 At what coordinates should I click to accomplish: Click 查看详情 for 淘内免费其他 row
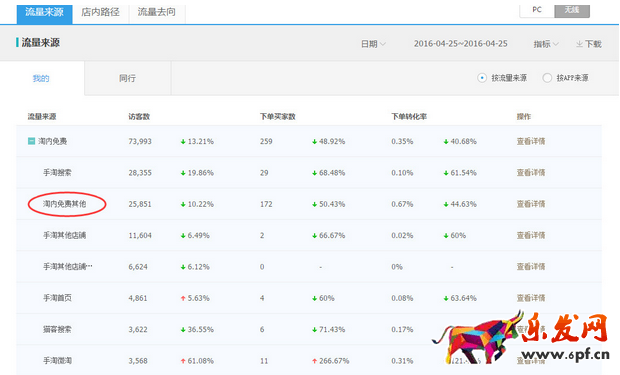point(531,204)
